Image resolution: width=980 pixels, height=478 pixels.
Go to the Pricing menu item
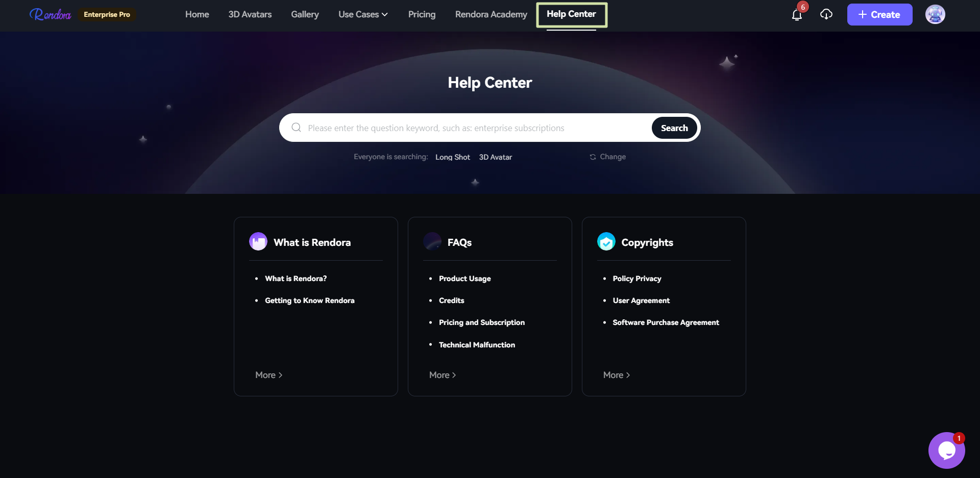click(x=422, y=14)
